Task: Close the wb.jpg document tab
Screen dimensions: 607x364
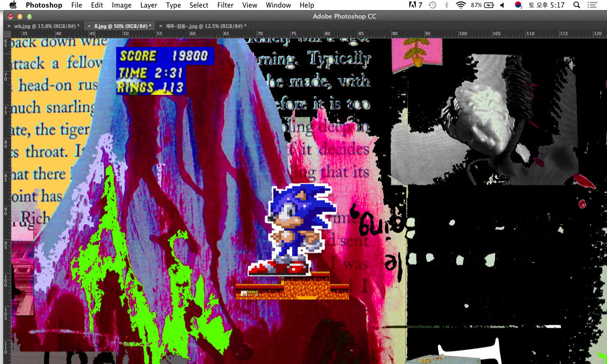Action: [9, 26]
